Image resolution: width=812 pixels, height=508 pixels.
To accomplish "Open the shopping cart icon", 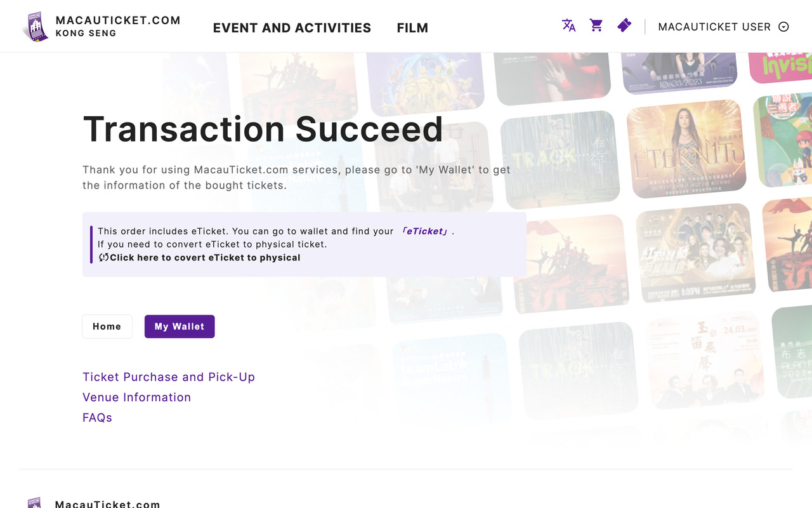I will (596, 25).
